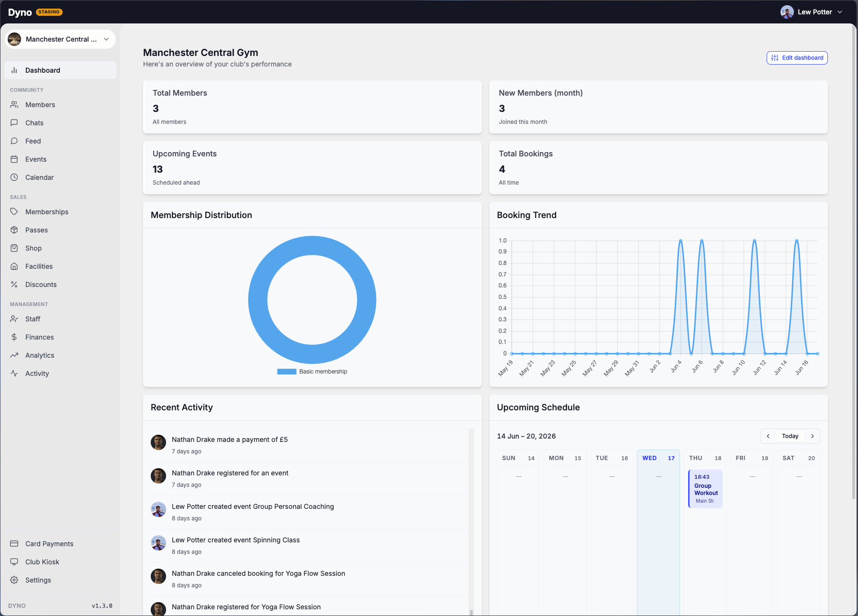The height and width of the screenshot is (616, 858).
Task: Click the Shop bag icon
Action: tap(14, 248)
